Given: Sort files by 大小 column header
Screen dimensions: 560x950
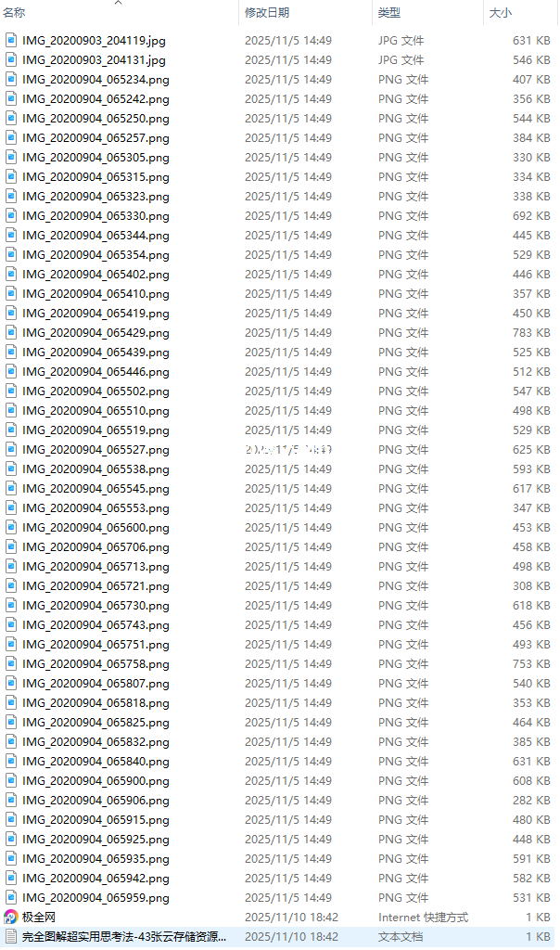Looking at the screenshot, I should [500, 13].
